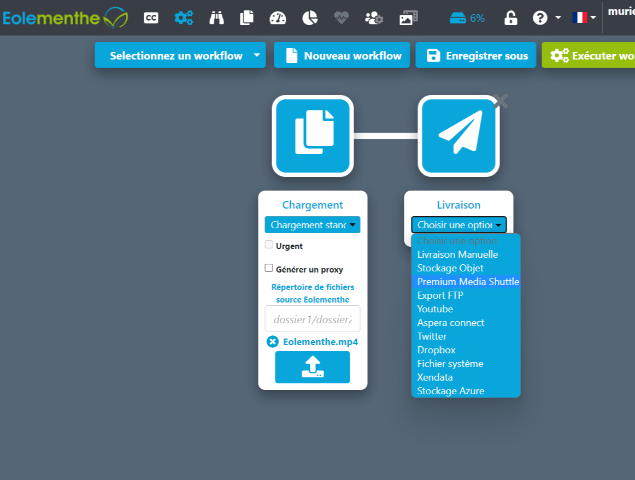The width and height of the screenshot is (635, 480).
Task: Toggle the Urgent checkbox
Action: point(269,245)
